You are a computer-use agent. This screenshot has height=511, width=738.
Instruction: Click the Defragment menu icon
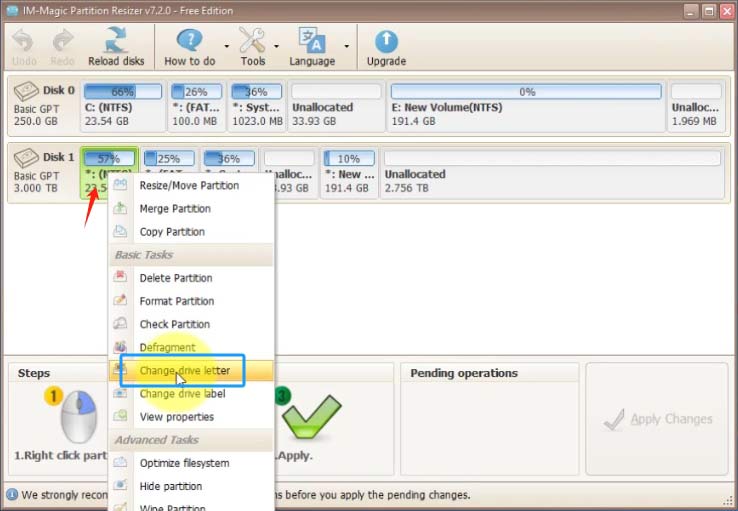pyautogui.click(x=120, y=346)
